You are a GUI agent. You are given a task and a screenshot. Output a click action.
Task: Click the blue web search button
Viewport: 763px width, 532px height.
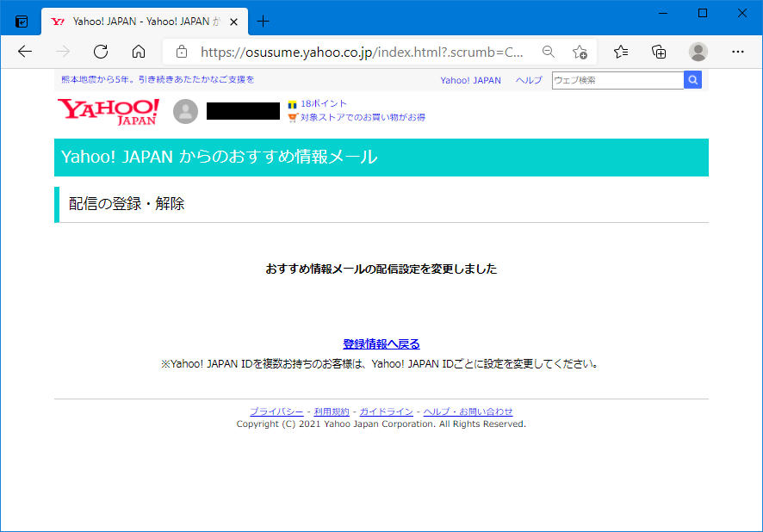(x=693, y=80)
